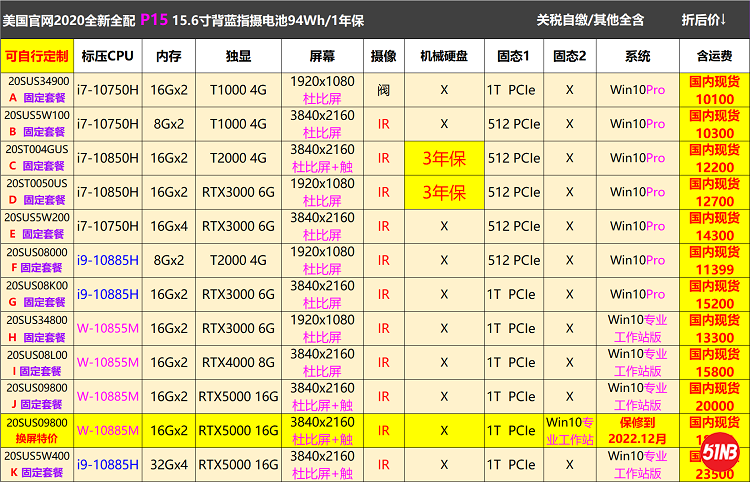Click the 关税自缴/其他全含 text
Image resolution: width=750 pixels, height=482 pixels.
pyautogui.click(x=590, y=19)
